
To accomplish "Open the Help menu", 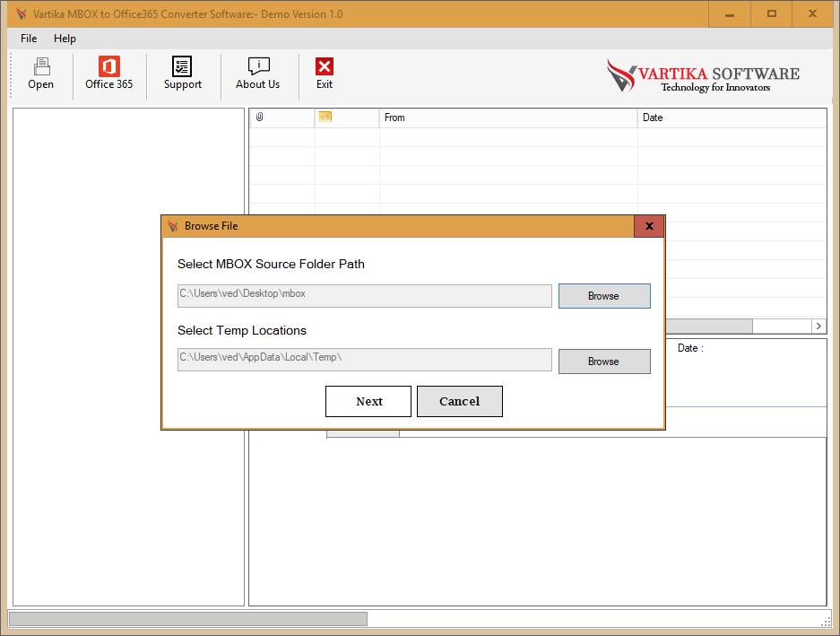I will (x=65, y=39).
